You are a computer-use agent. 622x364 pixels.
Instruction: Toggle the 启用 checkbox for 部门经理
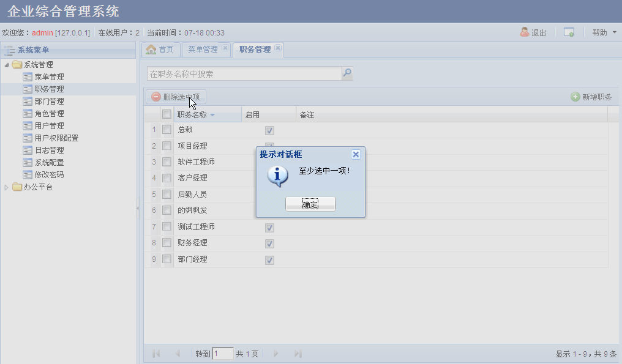(x=269, y=260)
